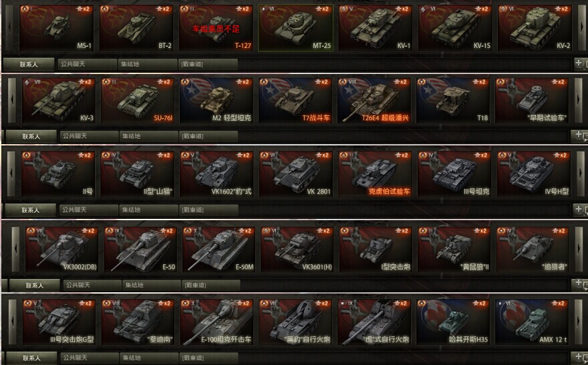
Task: Select the KV-2 heavy tank
Action: pos(535,28)
